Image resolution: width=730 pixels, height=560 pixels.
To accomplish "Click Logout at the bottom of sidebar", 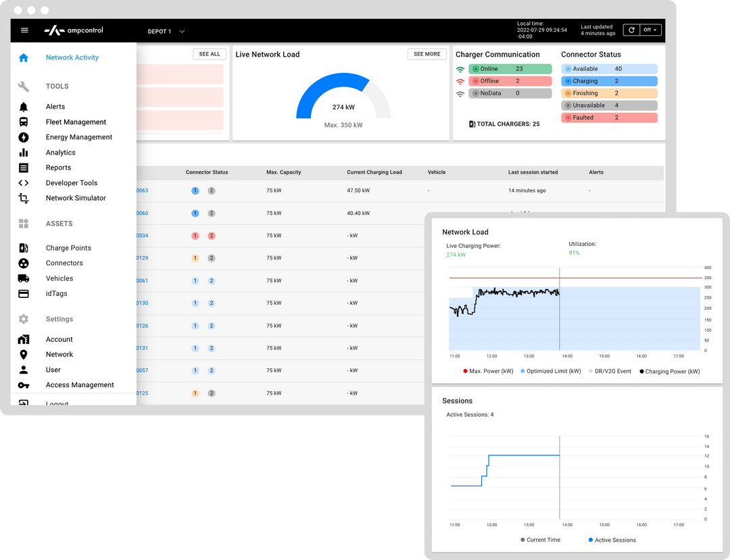I will [x=57, y=403].
